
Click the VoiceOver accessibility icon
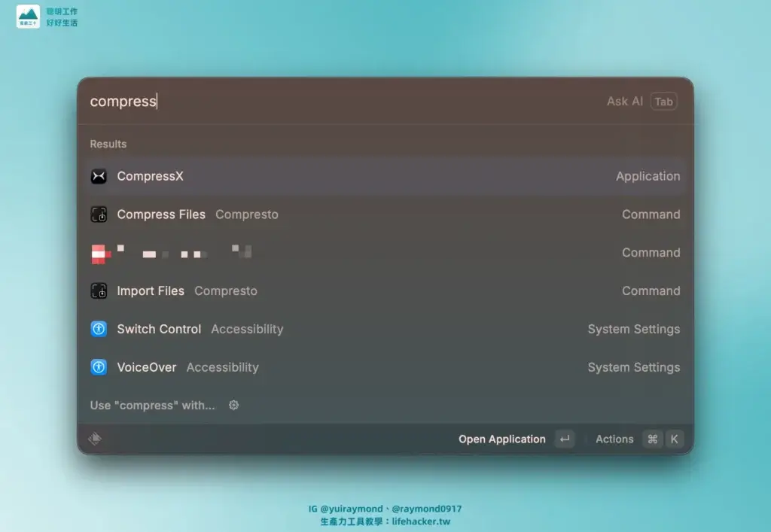(99, 367)
